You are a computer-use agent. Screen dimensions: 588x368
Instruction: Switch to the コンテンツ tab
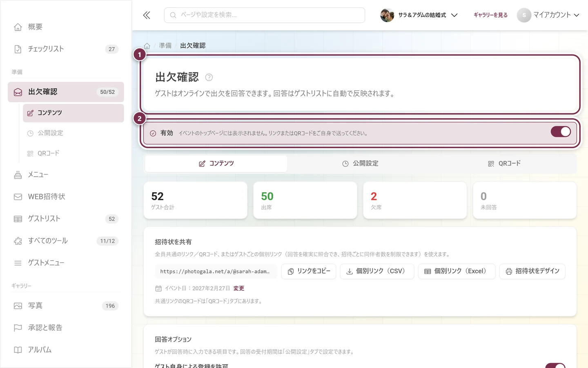(x=216, y=164)
